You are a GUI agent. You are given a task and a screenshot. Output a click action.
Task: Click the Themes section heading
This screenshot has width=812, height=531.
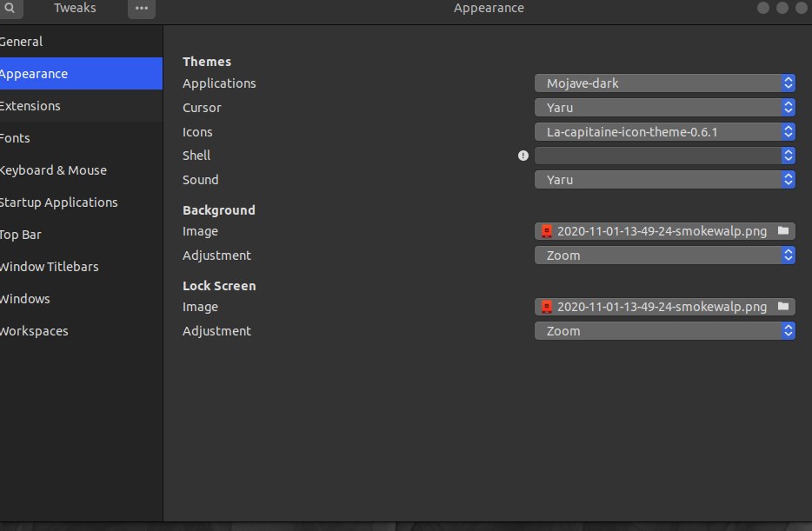[x=207, y=62]
